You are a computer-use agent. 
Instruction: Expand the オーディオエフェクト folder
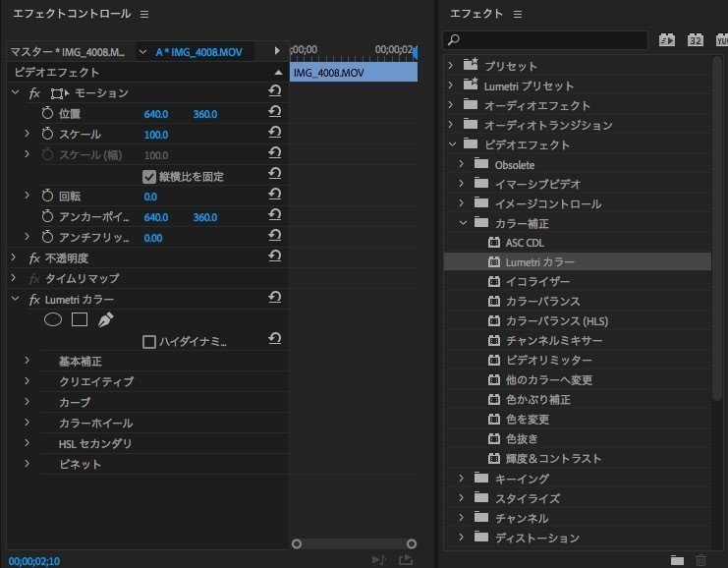coord(450,104)
